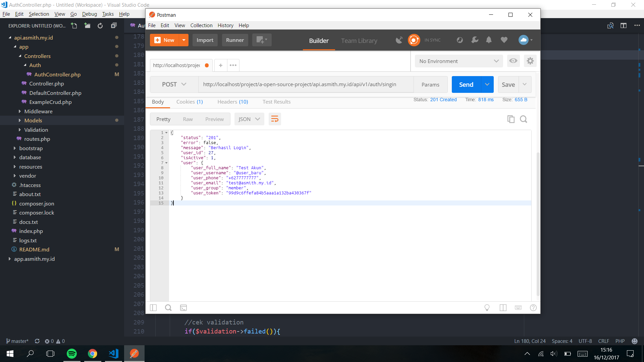The image size is (644, 362).
Task: Click the New File icon in Explorer
Action: pyautogui.click(x=74, y=26)
